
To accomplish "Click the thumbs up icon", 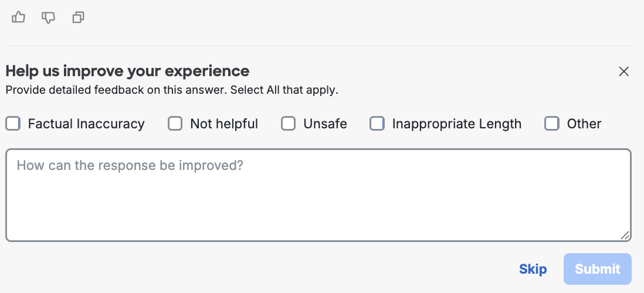I will (19, 18).
